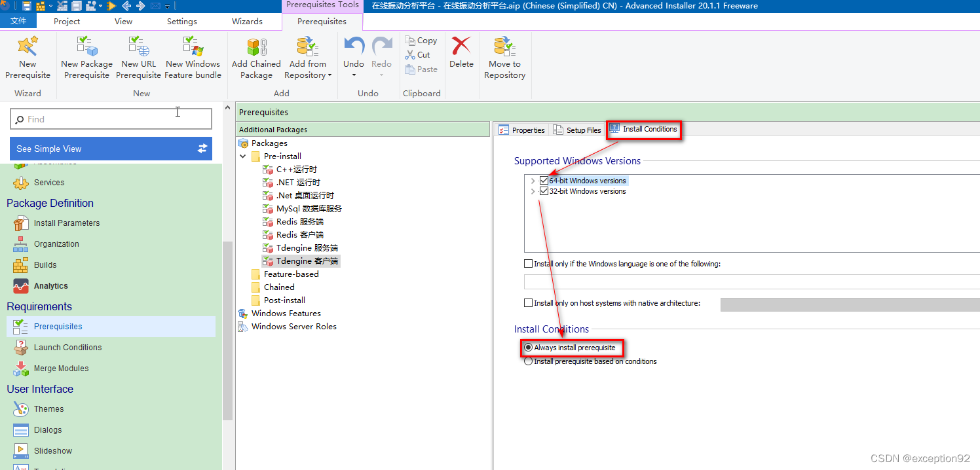The height and width of the screenshot is (470, 980).
Task: Collapse the Pre-install folder
Action: (x=243, y=156)
